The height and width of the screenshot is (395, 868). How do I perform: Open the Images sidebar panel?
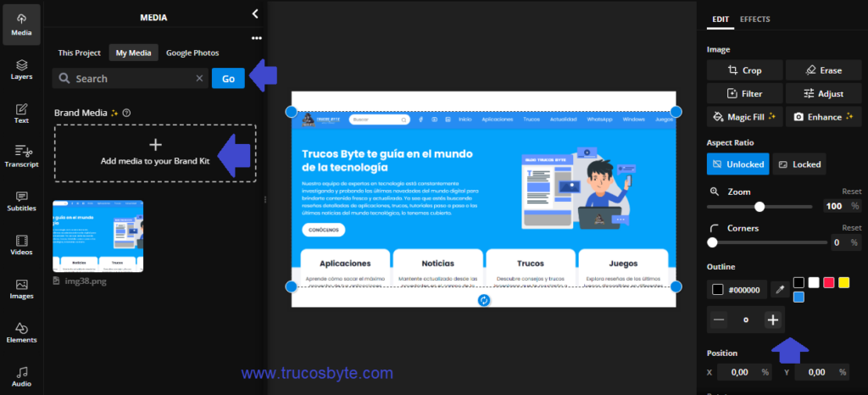(x=21, y=289)
